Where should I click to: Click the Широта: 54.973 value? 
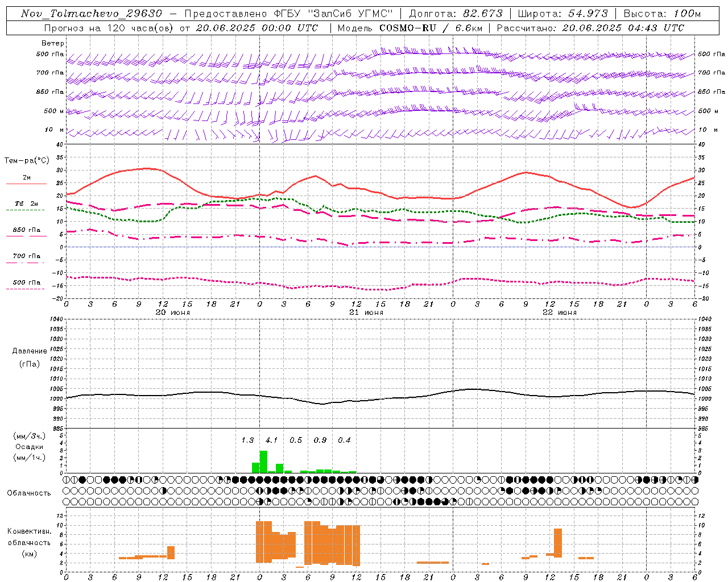point(562,14)
